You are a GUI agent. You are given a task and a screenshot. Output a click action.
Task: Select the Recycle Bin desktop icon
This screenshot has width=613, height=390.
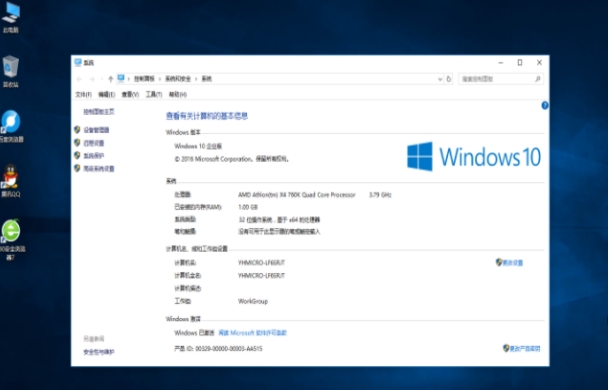11,71
